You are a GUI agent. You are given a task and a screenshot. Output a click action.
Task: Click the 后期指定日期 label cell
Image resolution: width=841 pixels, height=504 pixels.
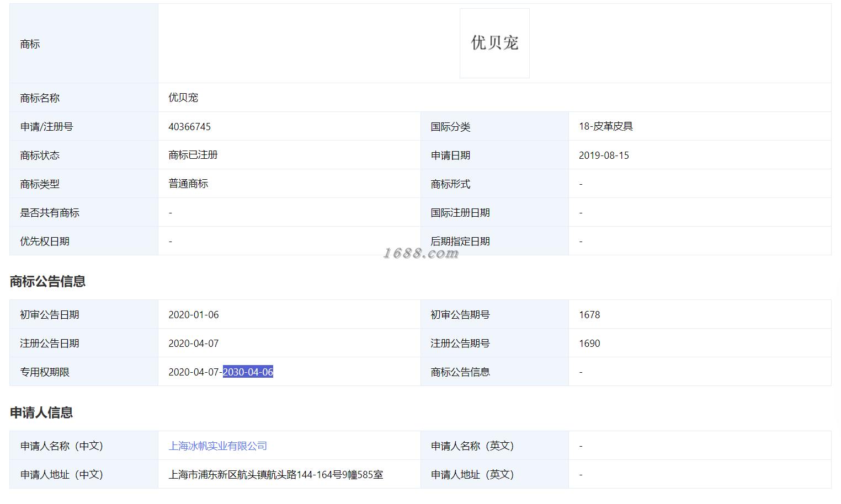pos(494,241)
